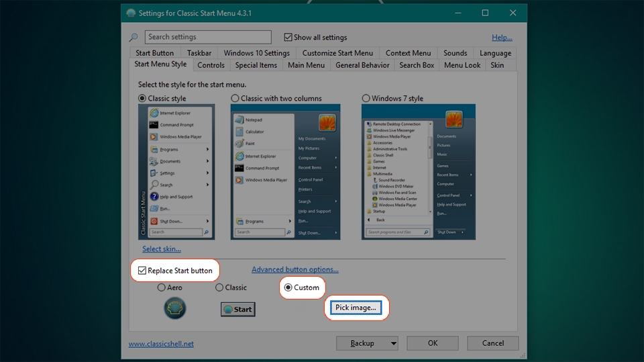Click the Classic Shell title bar icon
Viewport: 644px width, 362px height.
pos(131,13)
